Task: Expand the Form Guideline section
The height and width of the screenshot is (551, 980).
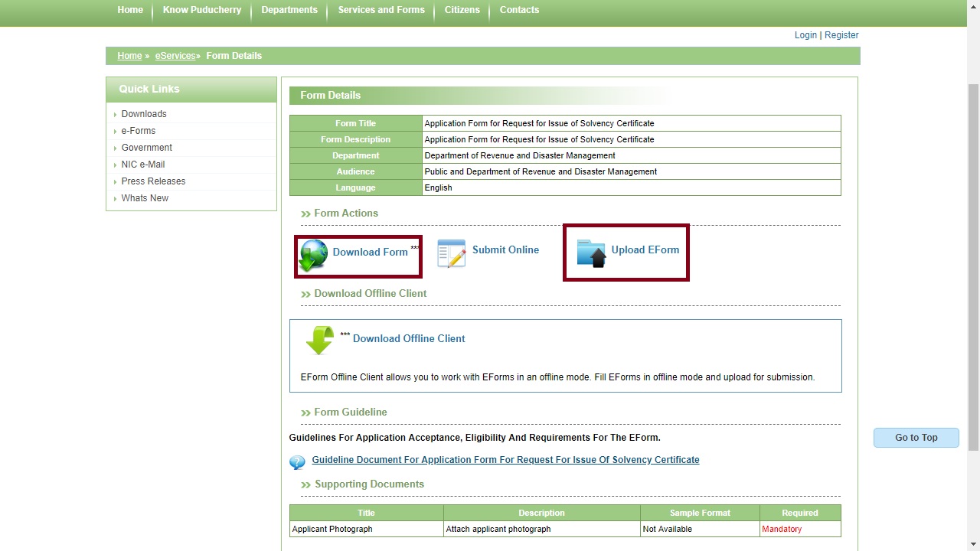Action: 350,412
